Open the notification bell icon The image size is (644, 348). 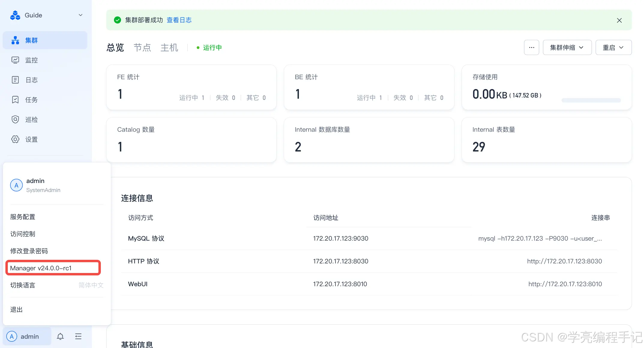tap(60, 337)
